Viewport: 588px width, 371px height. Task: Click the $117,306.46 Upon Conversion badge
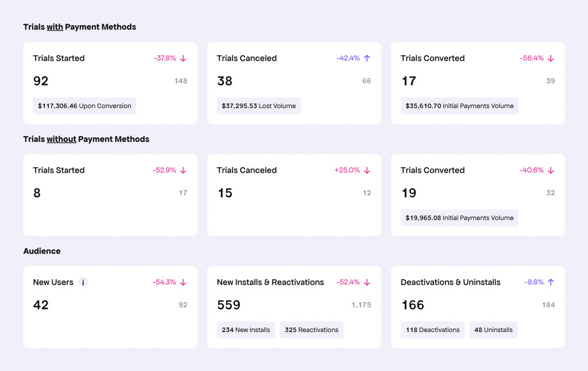(84, 106)
